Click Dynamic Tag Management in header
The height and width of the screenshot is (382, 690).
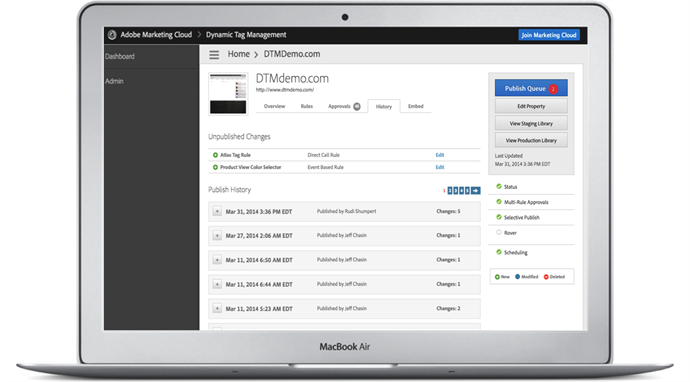pyautogui.click(x=246, y=35)
